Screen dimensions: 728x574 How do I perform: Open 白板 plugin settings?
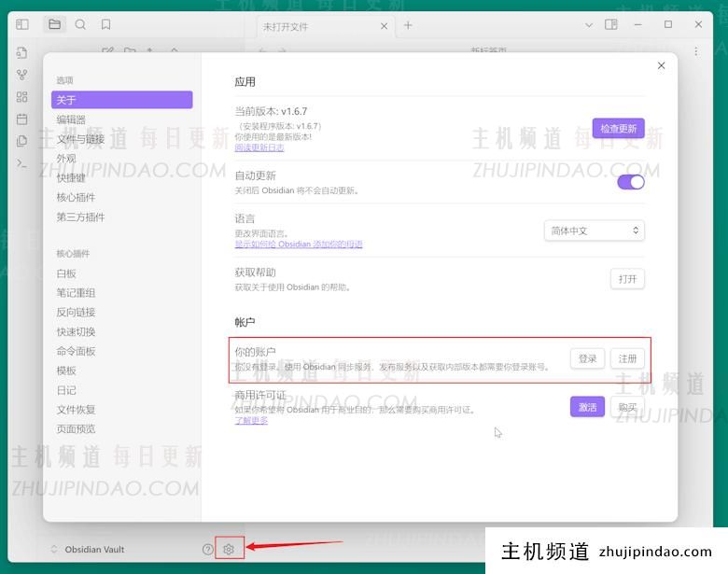121,273
